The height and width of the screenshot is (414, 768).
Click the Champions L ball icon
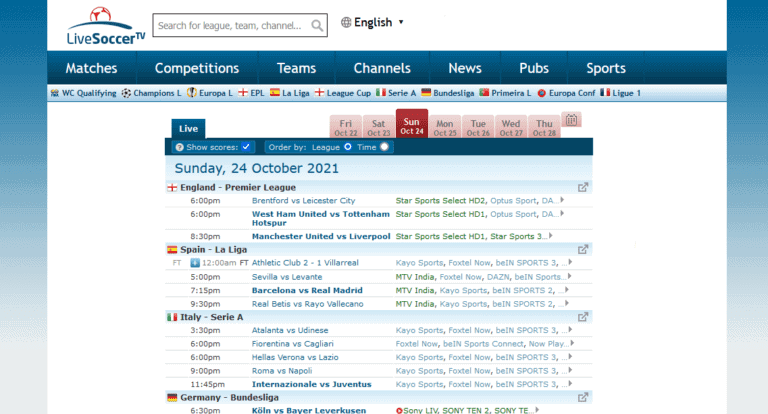click(126, 93)
